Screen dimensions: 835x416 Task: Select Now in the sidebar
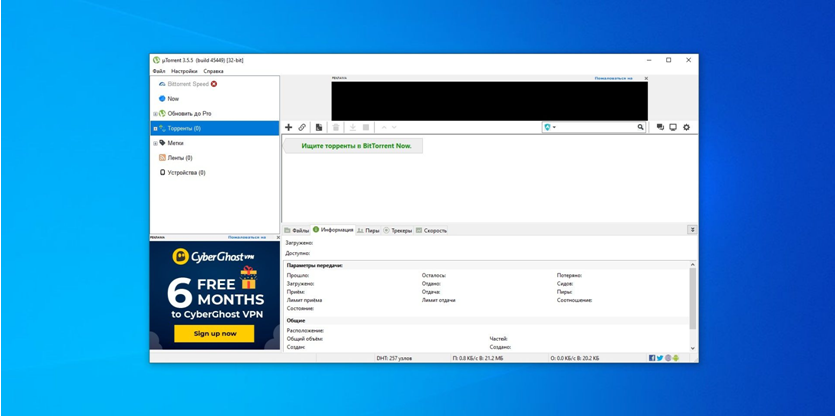173,99
